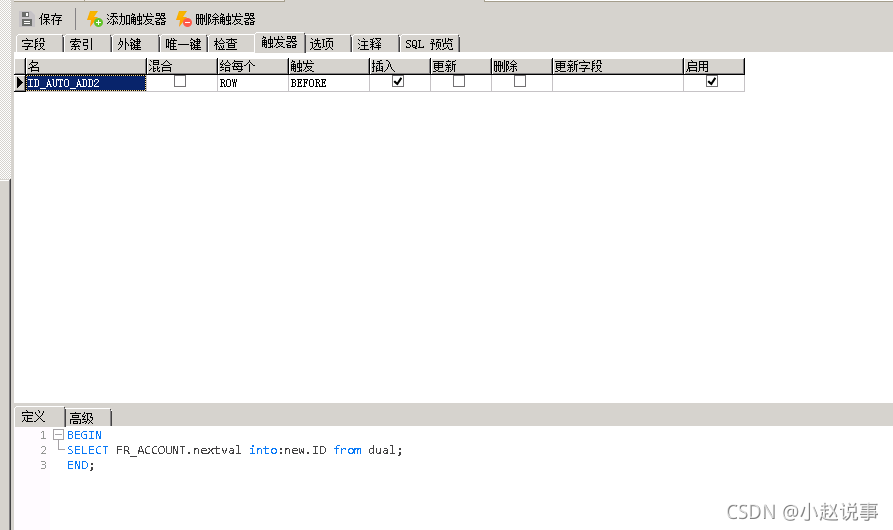
Task: Click the 启用 column header
Action: click(714, 66)
